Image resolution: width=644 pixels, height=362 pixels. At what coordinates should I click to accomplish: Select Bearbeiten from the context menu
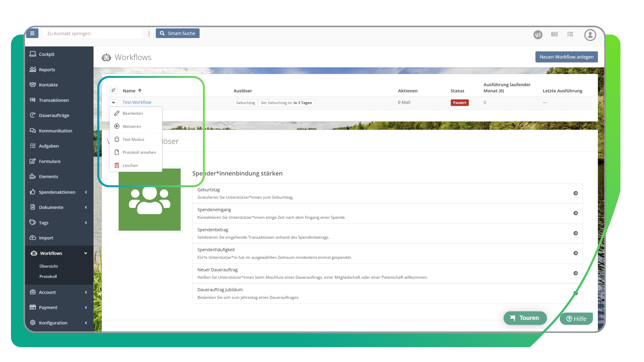[x=132, y=113]
